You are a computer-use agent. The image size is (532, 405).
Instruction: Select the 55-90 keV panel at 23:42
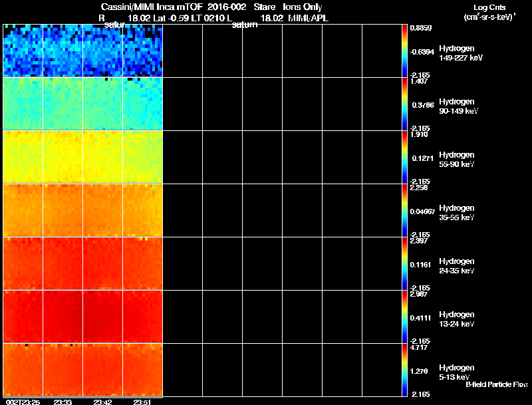click(102, 157)
